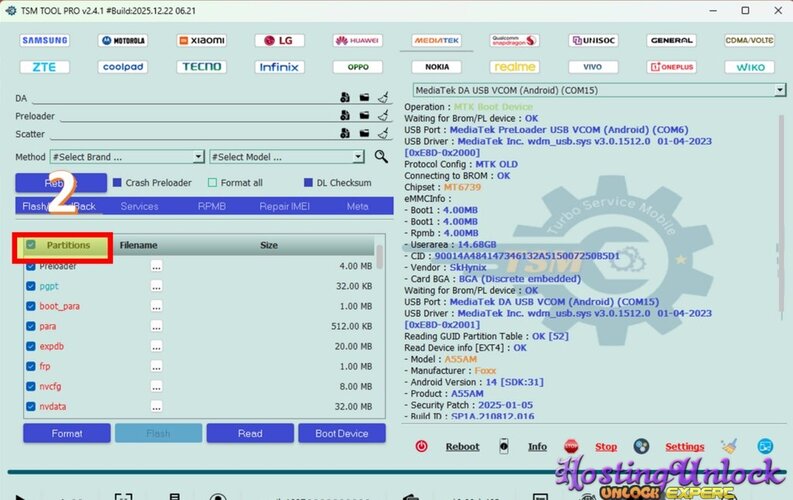The width and height of the screenshot is (793, 500).
Task: Click the phone info icon
Action: pos(504,446)
